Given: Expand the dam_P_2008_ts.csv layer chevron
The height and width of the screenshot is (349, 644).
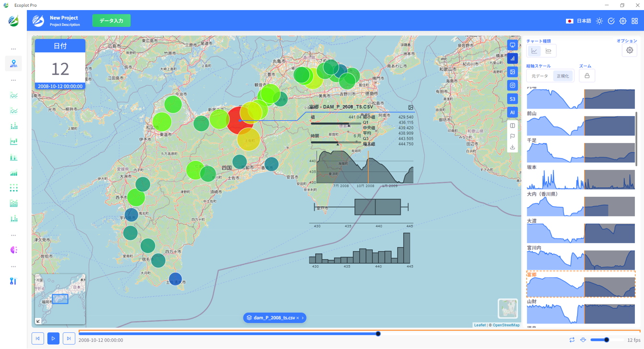Looking at the screenshot, I should pyautogui.click(x=303, y=318).
